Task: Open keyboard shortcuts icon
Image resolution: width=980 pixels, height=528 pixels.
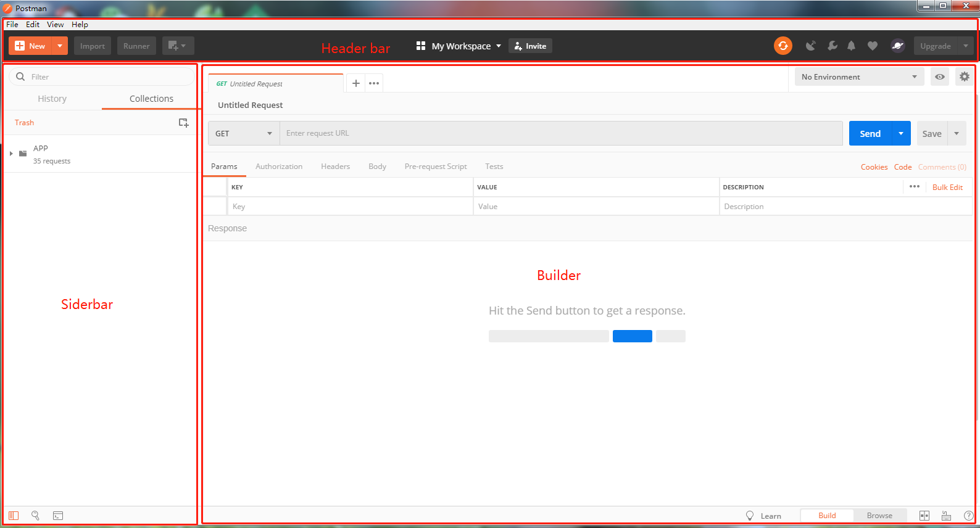Action: tap(947, 516)
